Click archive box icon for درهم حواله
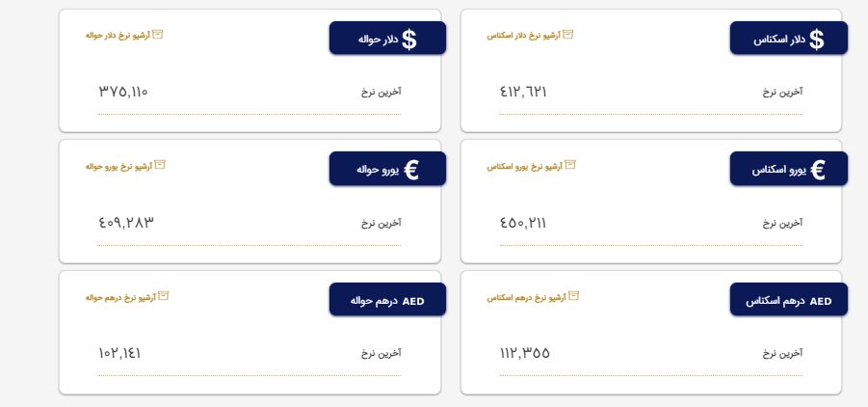This screenshot has height=407, width=868. [163, 296]
